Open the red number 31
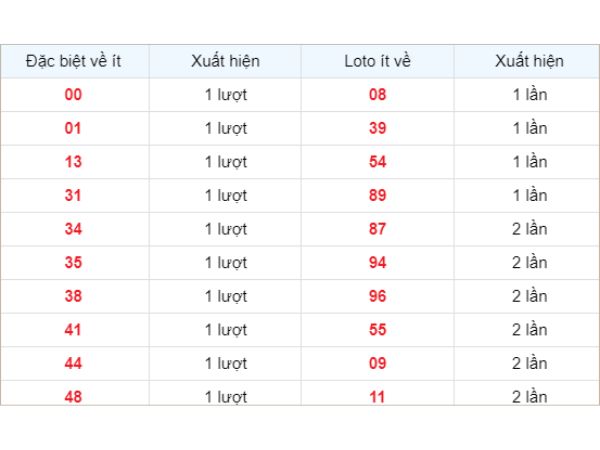 pos(74,195)
